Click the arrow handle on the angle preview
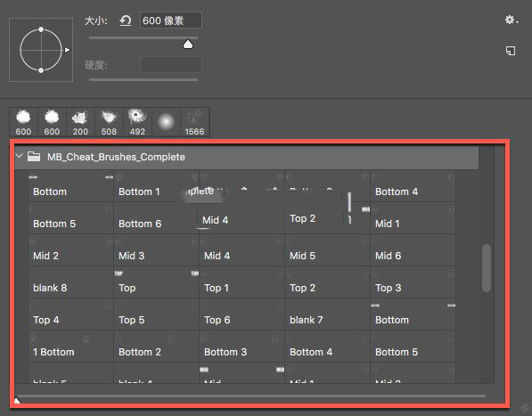 point(67,50)
